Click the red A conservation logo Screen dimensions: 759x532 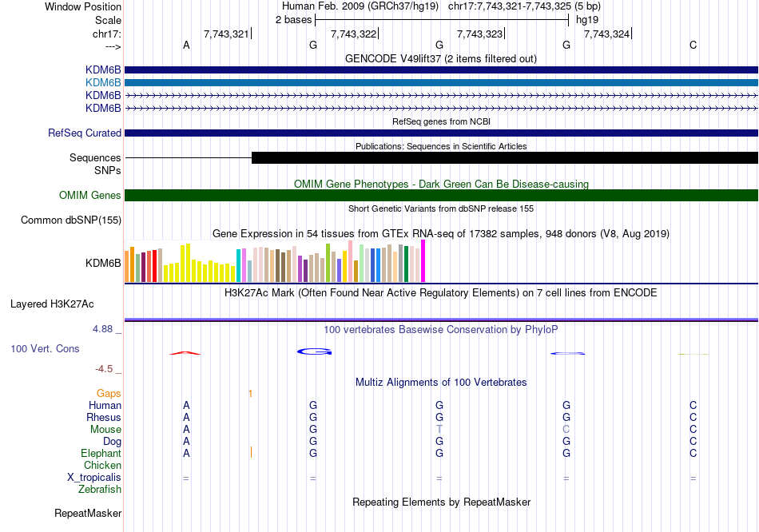click(x=185, y=353)
